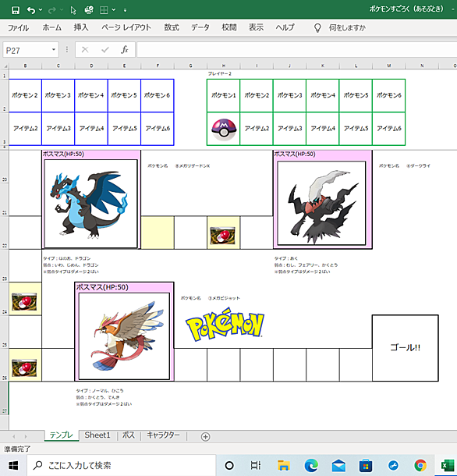Viewport: 457px width, 476px height.
Task: Click the lightbulb Tell Me icon
Action: coord(317,28)
